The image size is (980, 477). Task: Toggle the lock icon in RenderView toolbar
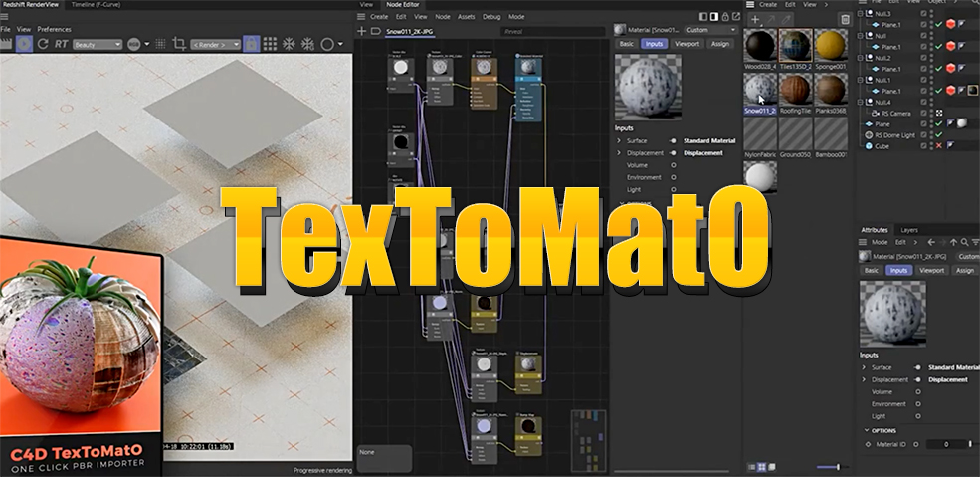tap(251, 44)
